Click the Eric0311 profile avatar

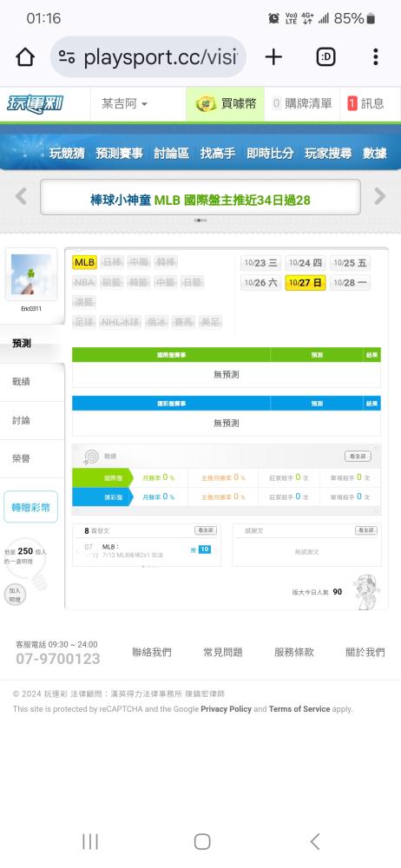(x=31, y=274)
